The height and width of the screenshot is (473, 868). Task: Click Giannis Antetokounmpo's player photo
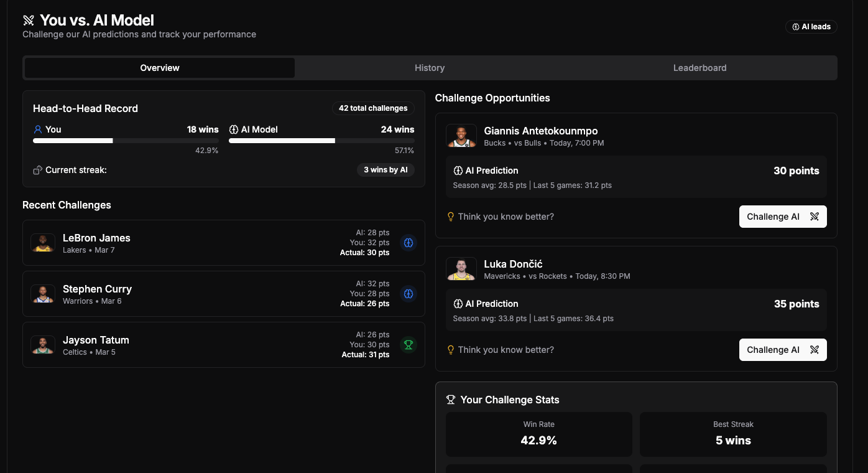pyautogui.click(x=461, y=136)
